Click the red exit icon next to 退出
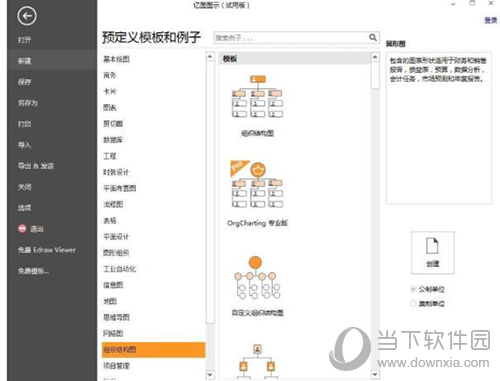 click(22, 229)
